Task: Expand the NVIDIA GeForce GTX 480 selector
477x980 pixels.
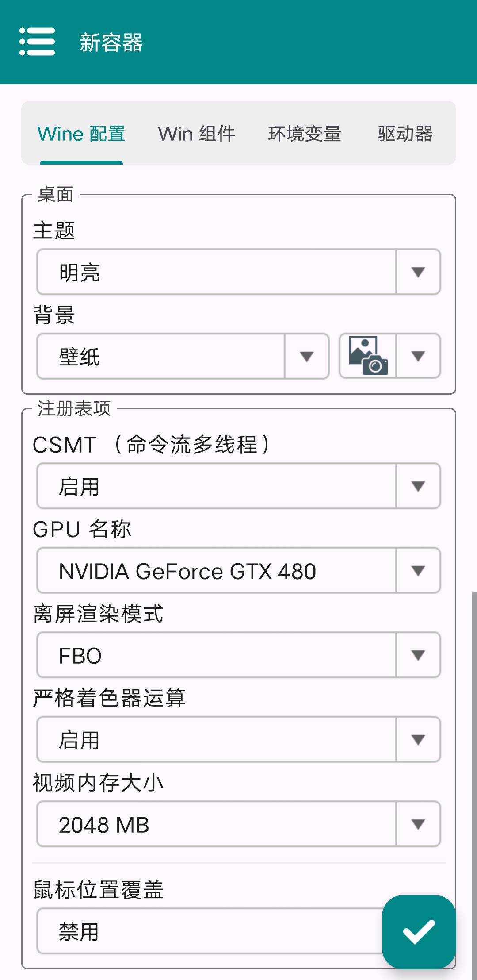Action: (239, 570)
